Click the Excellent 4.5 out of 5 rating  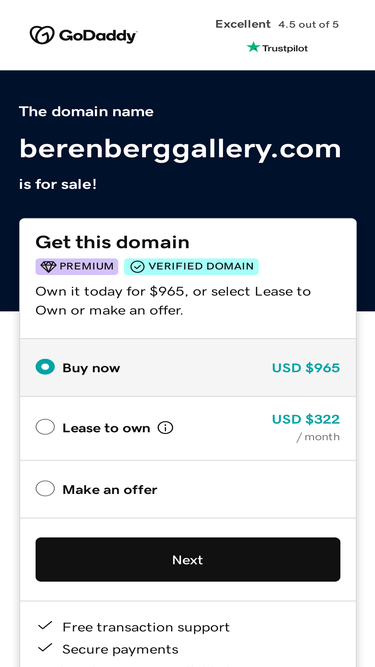pos(277,24)
